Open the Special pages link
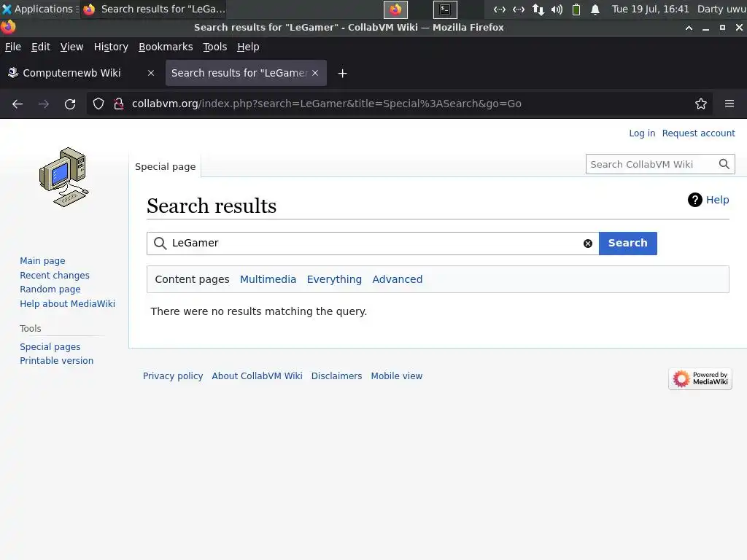The image size is (747, 560). tap(50, 346)
